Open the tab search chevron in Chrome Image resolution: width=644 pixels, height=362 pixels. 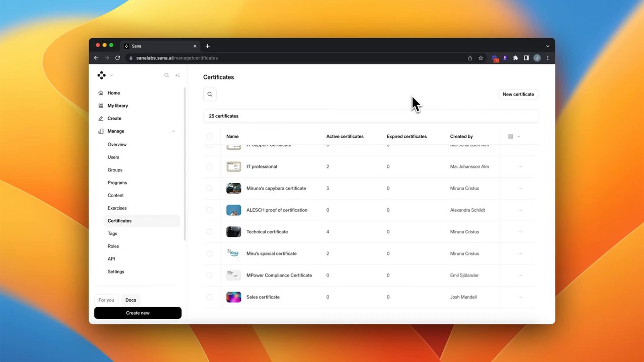(x=548, y=46)
